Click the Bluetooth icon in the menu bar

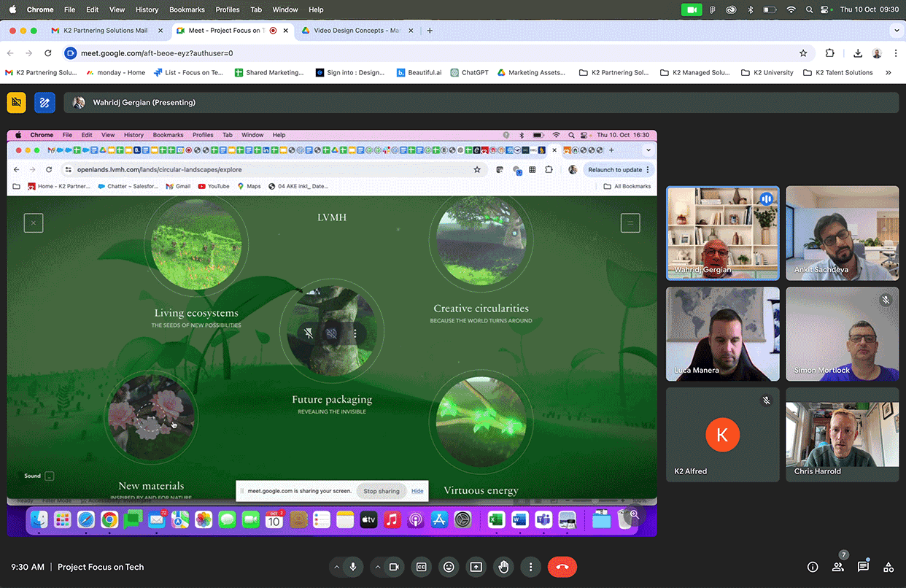751,9
